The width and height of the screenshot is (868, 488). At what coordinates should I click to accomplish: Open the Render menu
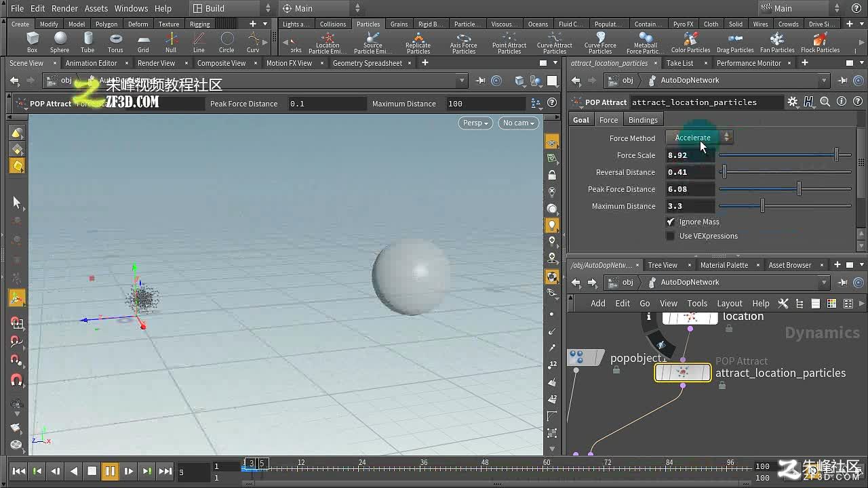tap(65, 8)
